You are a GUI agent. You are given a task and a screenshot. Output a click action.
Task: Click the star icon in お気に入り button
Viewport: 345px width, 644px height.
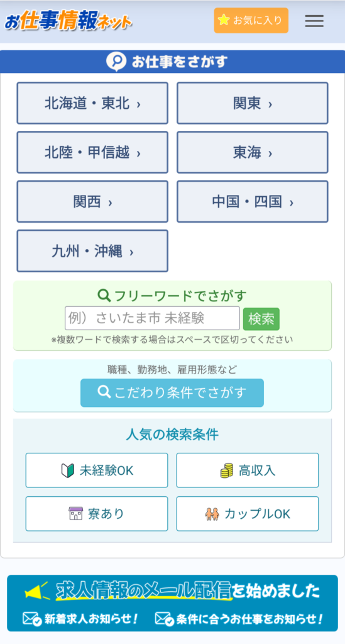pos(224,20)
